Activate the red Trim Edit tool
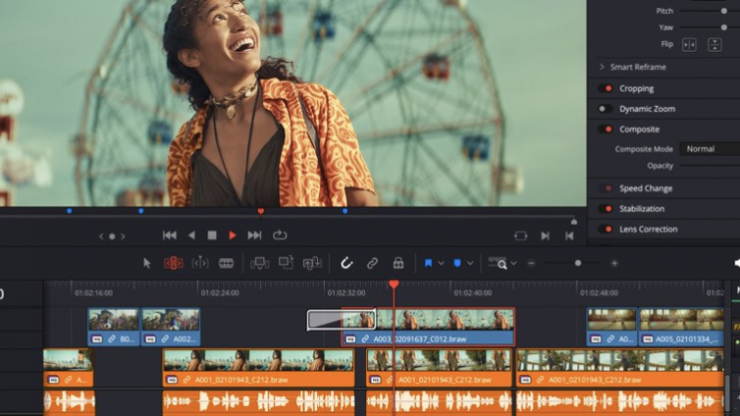This screenshot has height=416, width=740. (173, 263)
